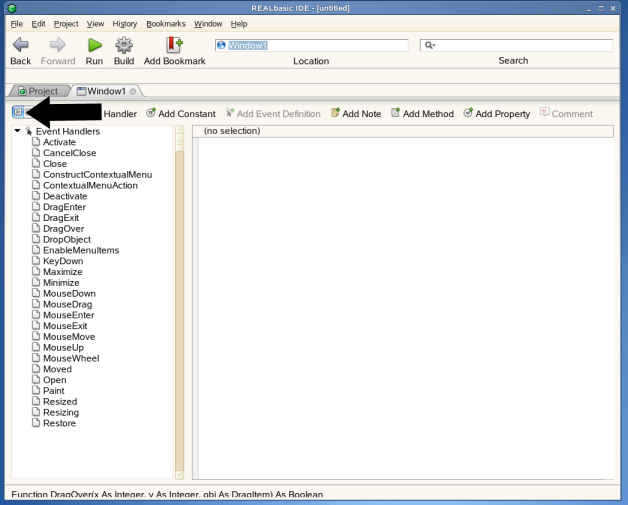Open the File menu
Screen dimensions: 628x505
pyautogui.click(x=16, y=24)
